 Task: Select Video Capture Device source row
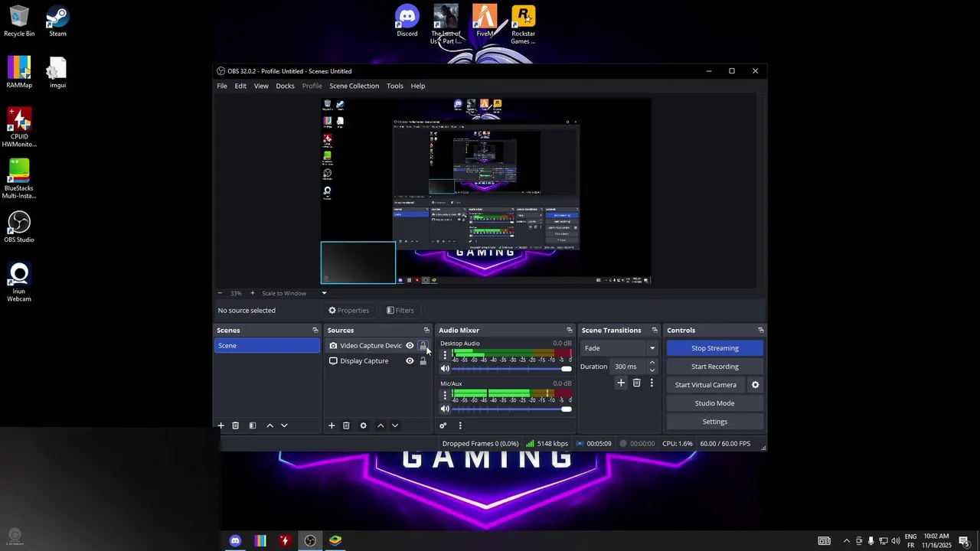pos(378,346)
